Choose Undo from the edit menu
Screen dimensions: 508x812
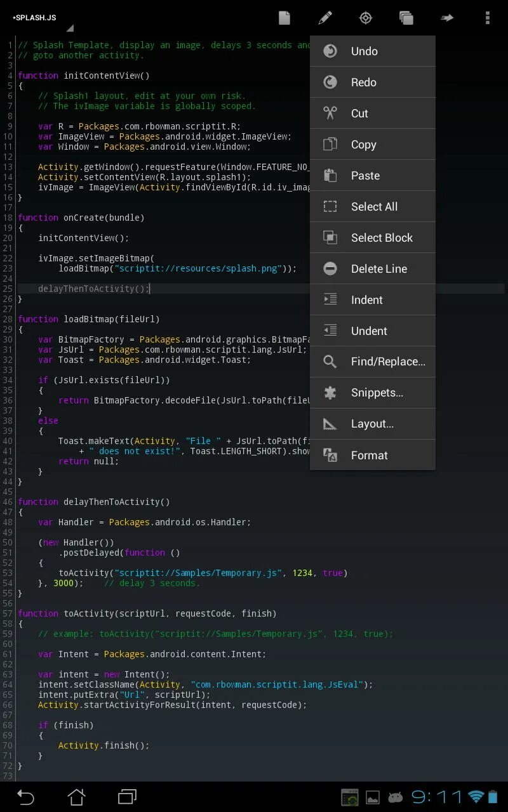(x=363, y=51)
